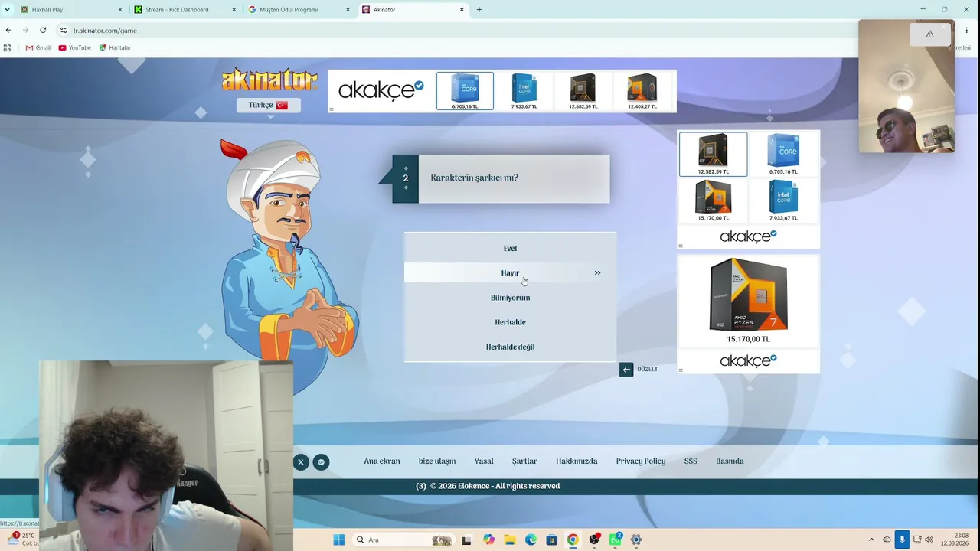Open the large AMD Ryzen 7 ad image
The width and height of the screenshot is (980, 551).
(x=749, y=295)
